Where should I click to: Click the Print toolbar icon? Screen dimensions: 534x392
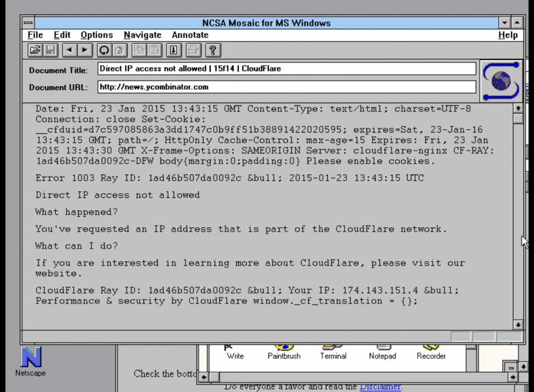pyautogui.click(x=193, y=50)
